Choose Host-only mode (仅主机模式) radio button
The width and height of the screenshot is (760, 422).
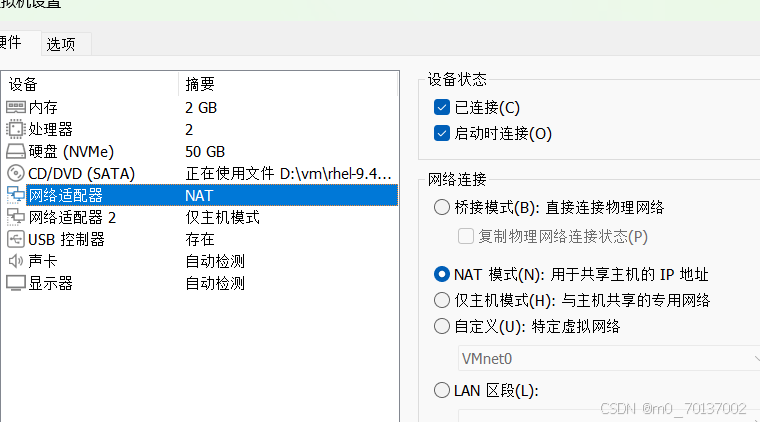pyautogui.click(x=442, y=300)
